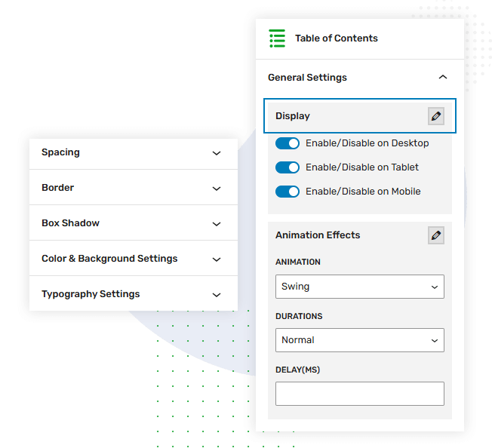Image resolution: width=492 pixels, height=448 pixels.
Task: Click the Enable/Disable on Desktop label text
Action: [x=367, y=143]
